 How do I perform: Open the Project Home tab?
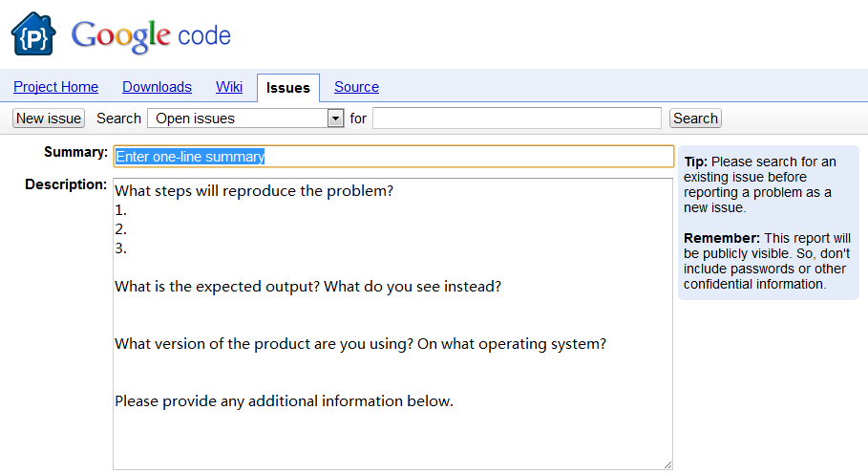55,87
